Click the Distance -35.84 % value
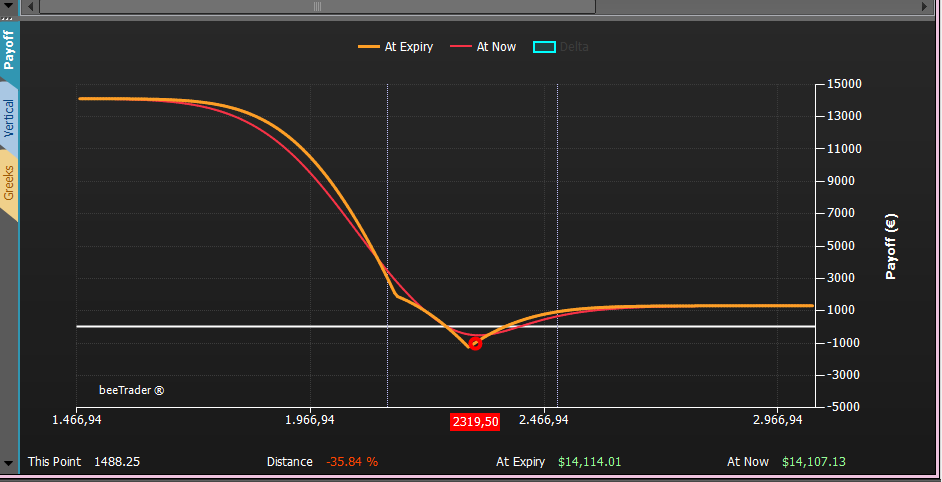The height and width of the screenshot is (482, 942). [352, 462]
